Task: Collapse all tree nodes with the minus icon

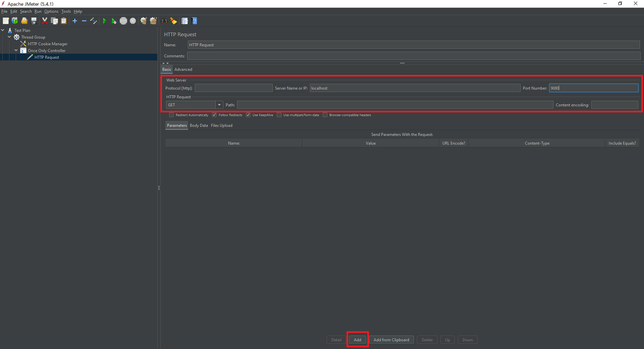Action: click(x=84, y=21)
